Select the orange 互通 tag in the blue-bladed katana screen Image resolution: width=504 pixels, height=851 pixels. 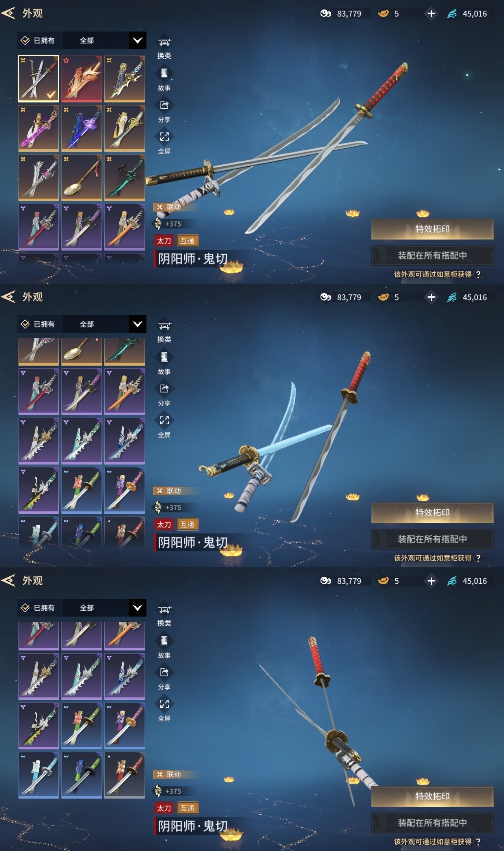pyautogui.click(x=187, y=524)
